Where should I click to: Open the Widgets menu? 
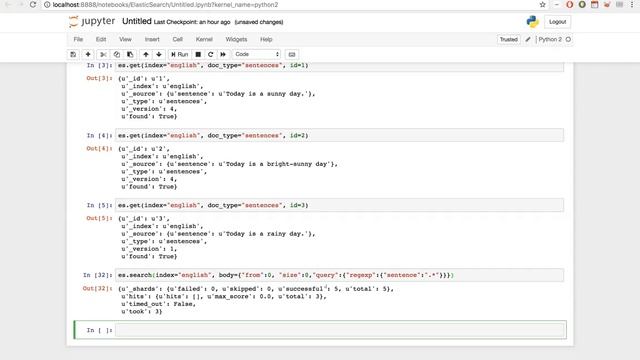point(236,39)
